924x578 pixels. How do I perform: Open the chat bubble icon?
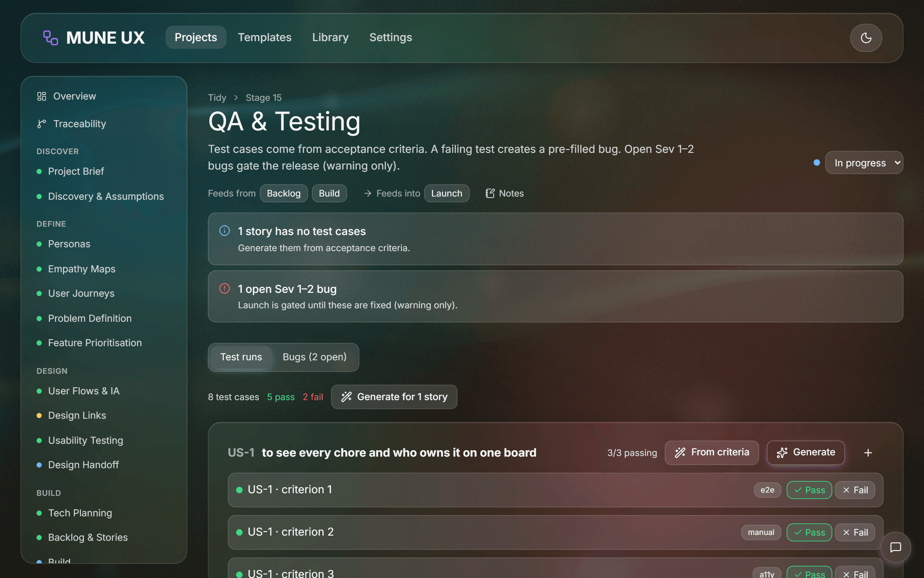[895, 547]
